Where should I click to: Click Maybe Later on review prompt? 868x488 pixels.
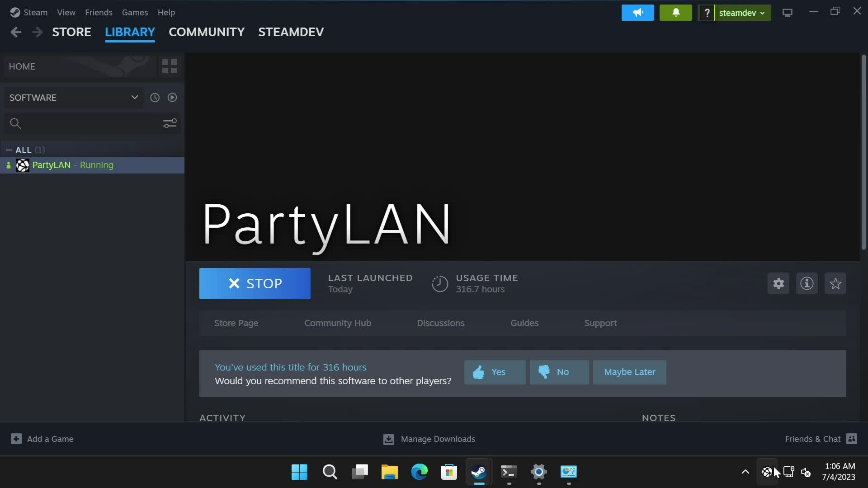[629, 372]
